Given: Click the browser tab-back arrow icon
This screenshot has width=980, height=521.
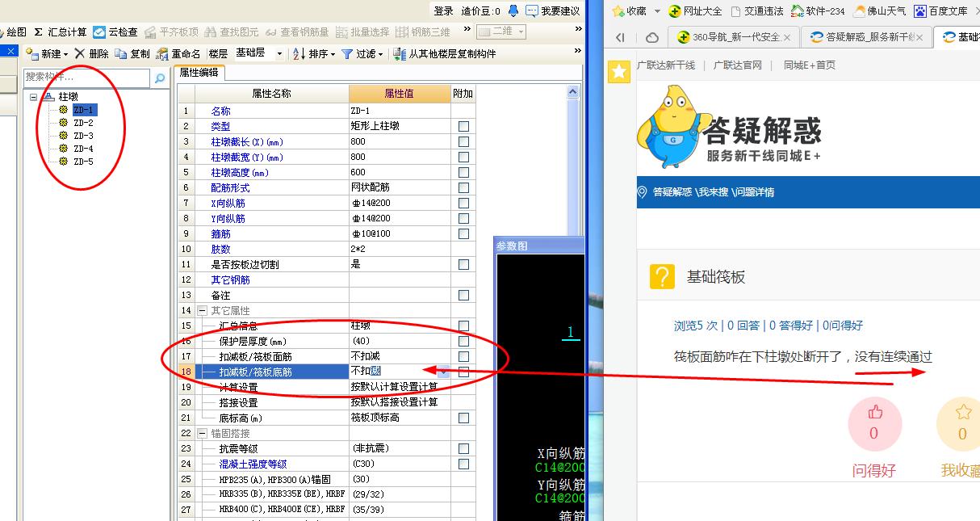Looking at the screenshot, I should [620, 37].
